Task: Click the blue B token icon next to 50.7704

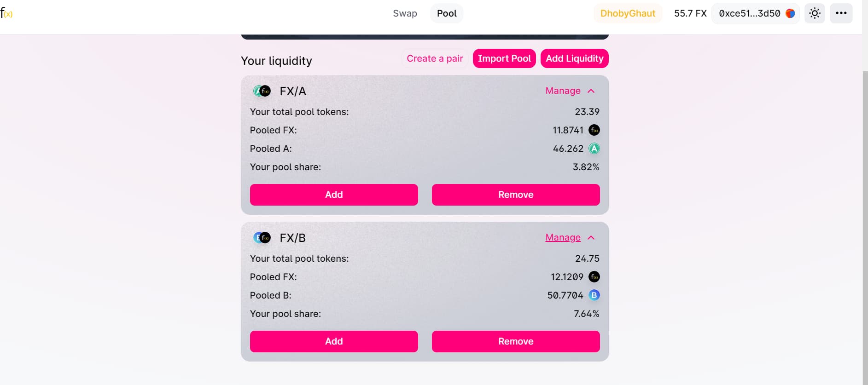Action: tap(594, 295)
